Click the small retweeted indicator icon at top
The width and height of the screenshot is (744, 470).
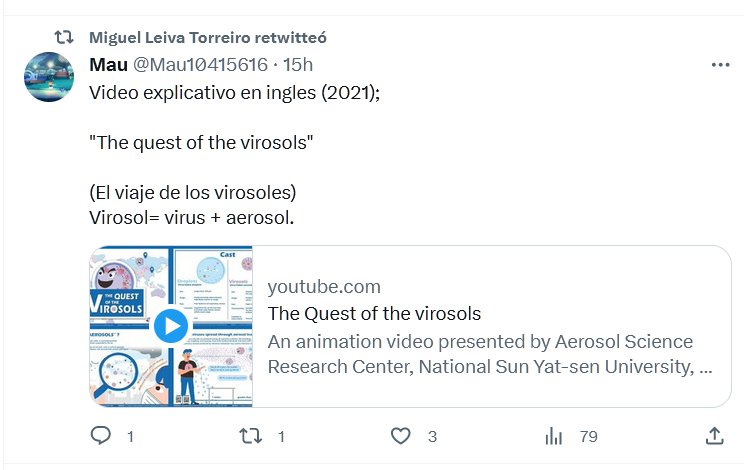pyautogui.click(x=63, y=38)
